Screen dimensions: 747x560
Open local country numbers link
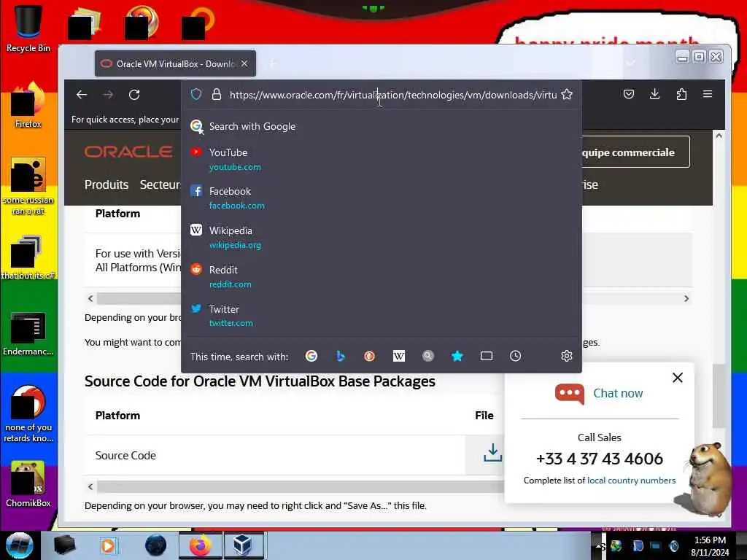(631, 481)
